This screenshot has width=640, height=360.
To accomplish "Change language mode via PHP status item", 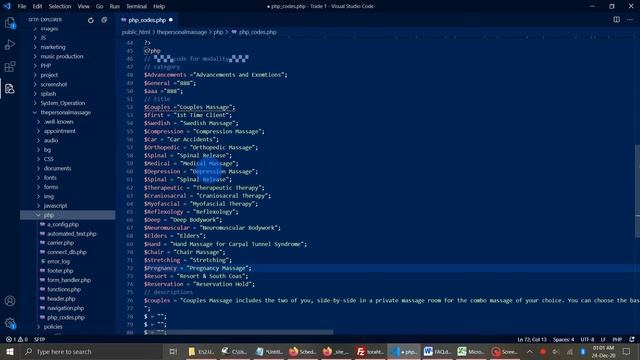I will point(617,339).
